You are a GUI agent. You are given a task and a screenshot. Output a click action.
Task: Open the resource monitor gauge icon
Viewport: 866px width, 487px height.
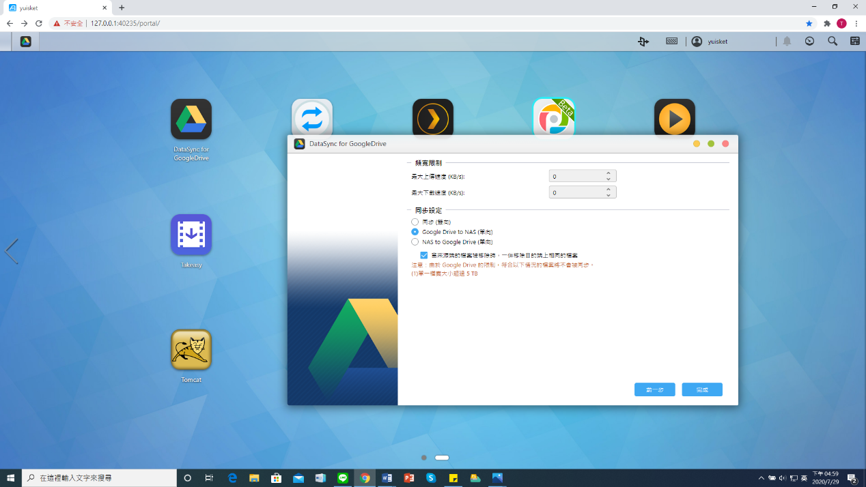click(x=810, y=41)
